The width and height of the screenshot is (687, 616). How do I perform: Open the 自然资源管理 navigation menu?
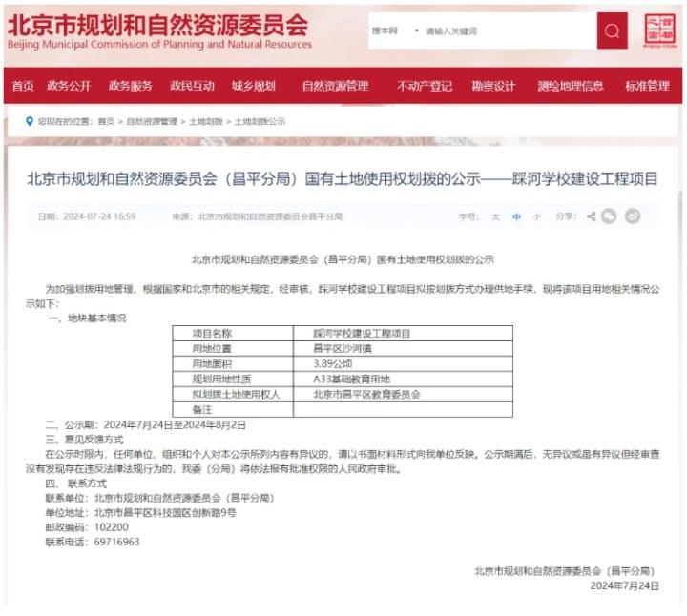pyautogui.click(x=335, y=86)
